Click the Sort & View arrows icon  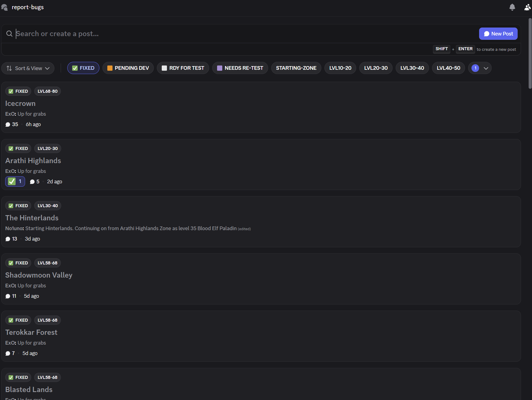[9, 68]
